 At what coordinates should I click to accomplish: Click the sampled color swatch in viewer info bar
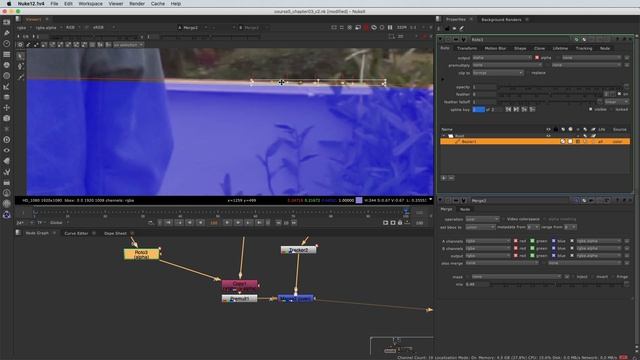pos(359,200)
